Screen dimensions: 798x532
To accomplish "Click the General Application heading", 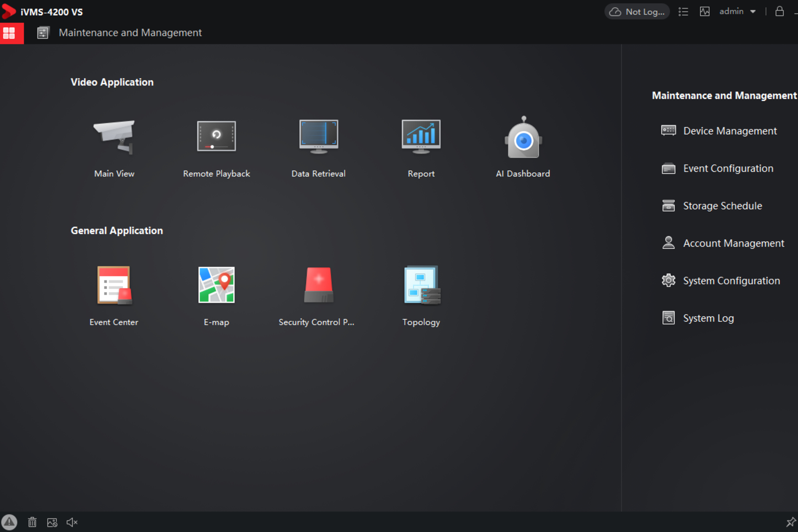I will pyautogui.click(x=117, y=231).
